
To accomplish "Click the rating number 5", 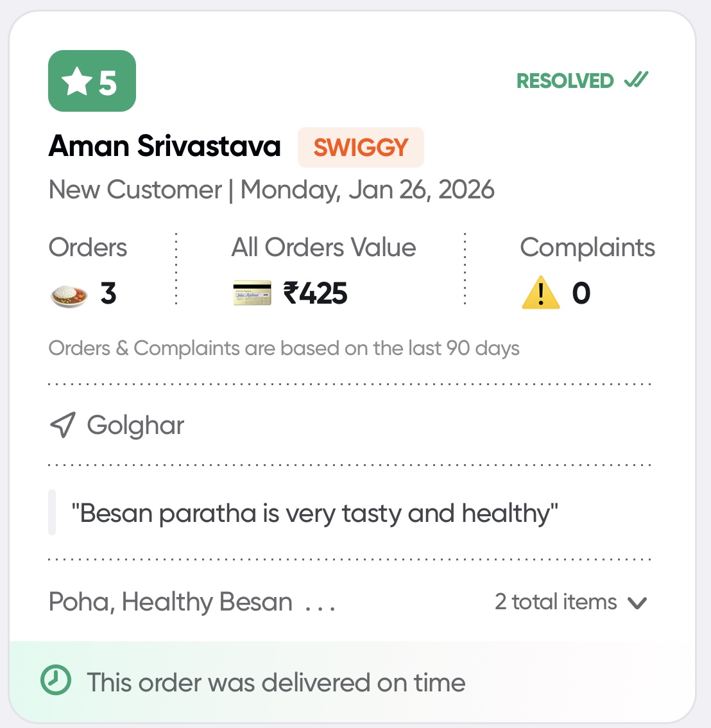I will (x=107, y=81).
